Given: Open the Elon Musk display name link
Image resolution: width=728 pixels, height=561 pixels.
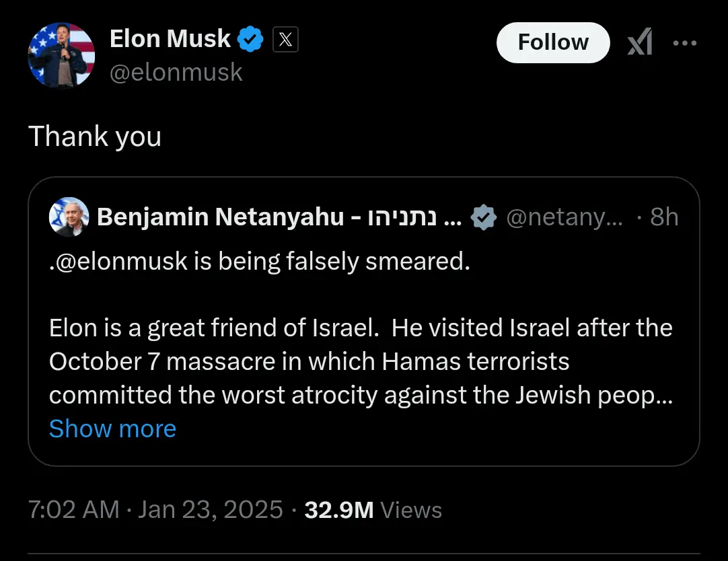Looking at the screenshot, I should point(170,39).
